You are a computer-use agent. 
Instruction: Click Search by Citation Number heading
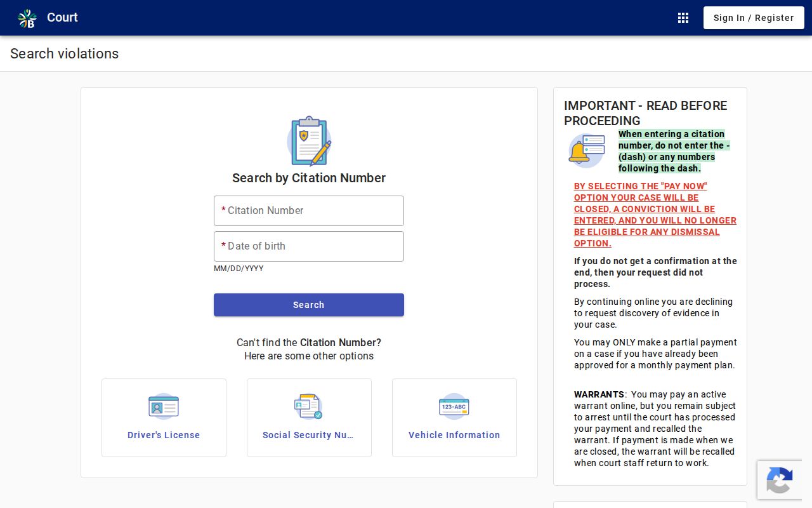pyautogui.click(x=309, y=178)
